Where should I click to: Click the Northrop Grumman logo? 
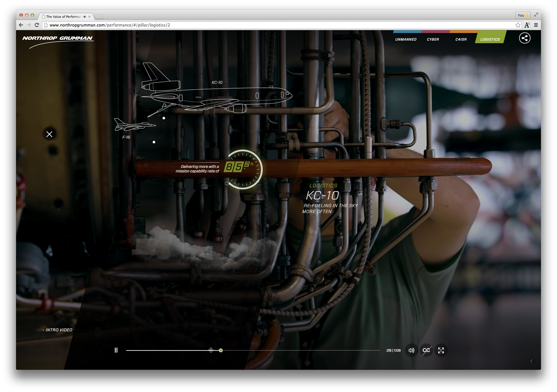pyautogui.click(x=57, y=39)
